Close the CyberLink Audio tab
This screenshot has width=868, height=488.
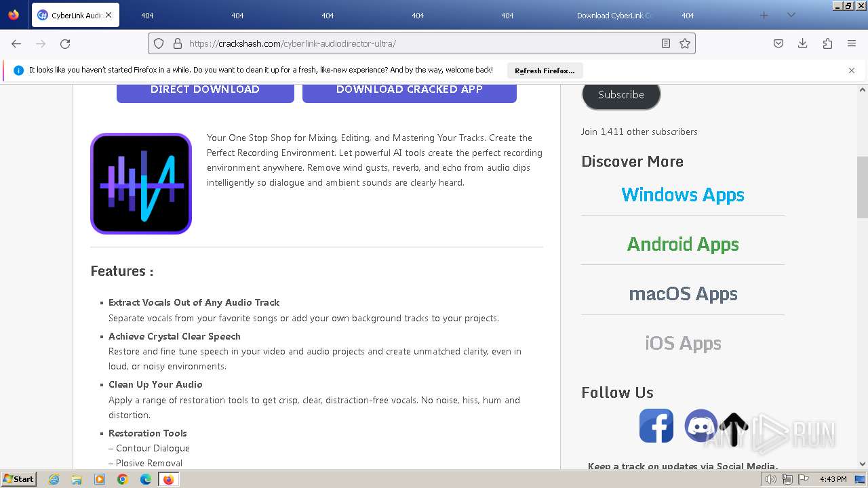(108, 16)
